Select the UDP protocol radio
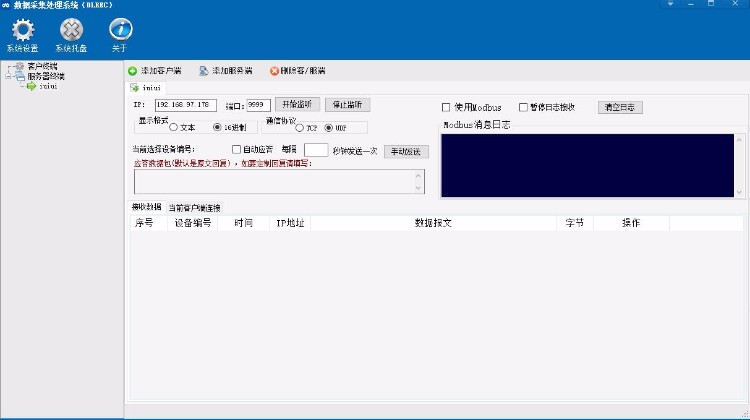Screen dimensions: 750x420 (x=329, y=128)
